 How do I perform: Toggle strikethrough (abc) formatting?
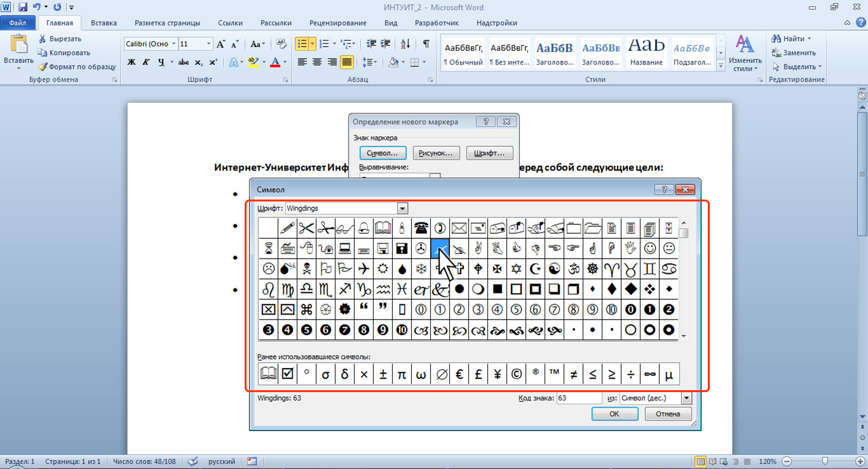184,62
